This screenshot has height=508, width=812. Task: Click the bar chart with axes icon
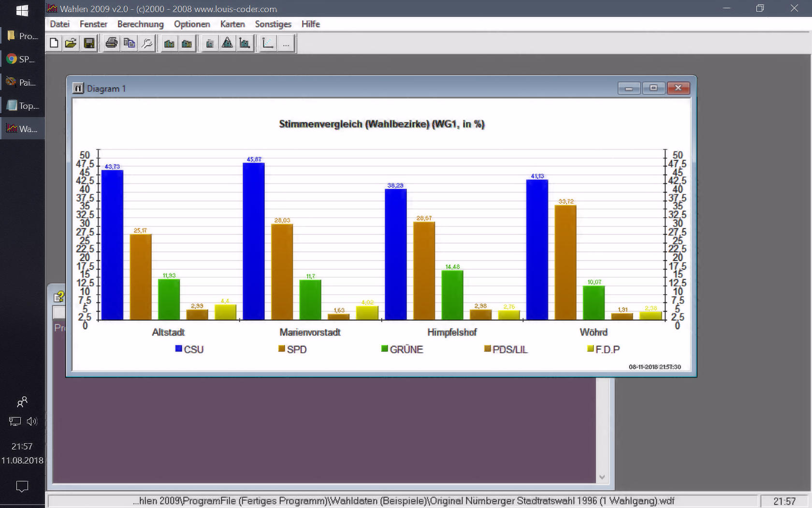coord(245,44)
